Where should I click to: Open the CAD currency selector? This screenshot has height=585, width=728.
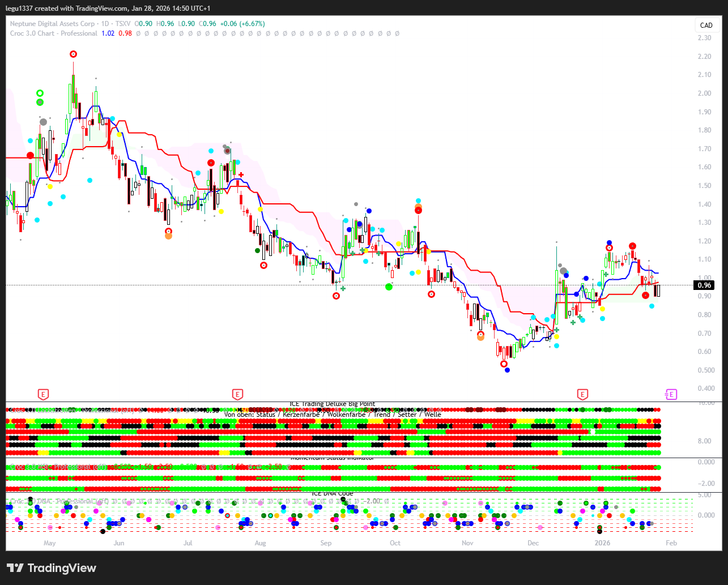[x=706, y=25]
